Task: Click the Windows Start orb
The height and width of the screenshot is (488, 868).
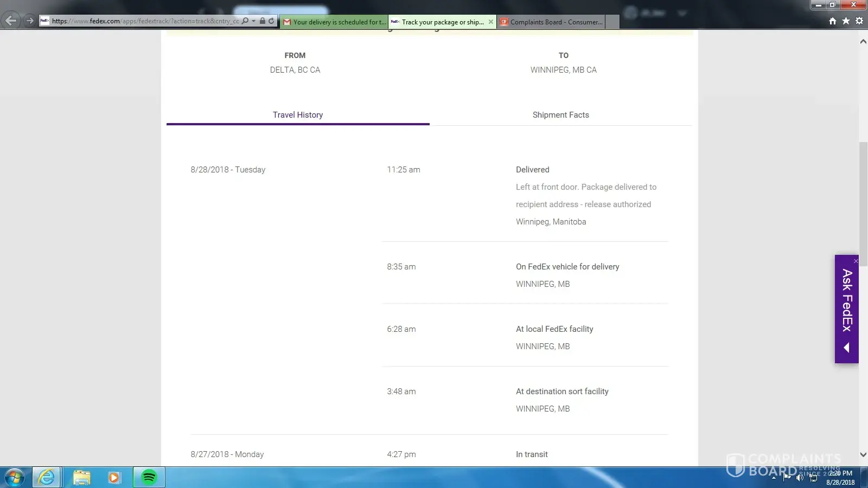Action: pyautogui.click(x=15, y=477)
